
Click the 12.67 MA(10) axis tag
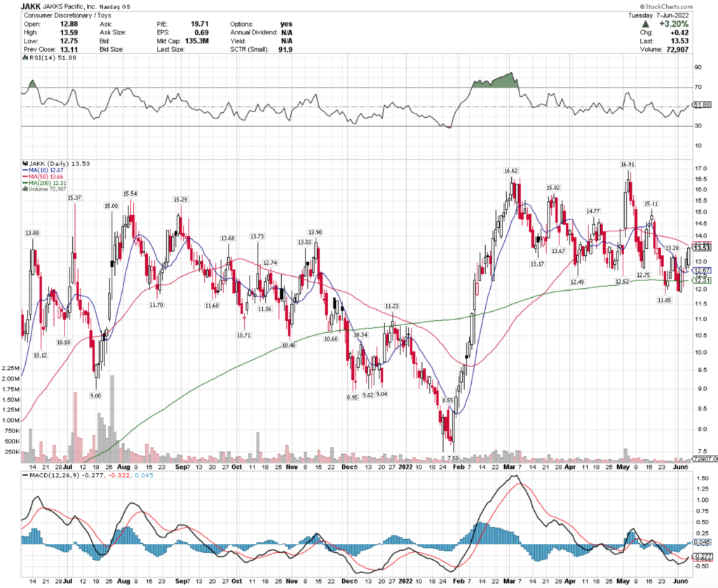pyautogui.click(x=702, y=271)
